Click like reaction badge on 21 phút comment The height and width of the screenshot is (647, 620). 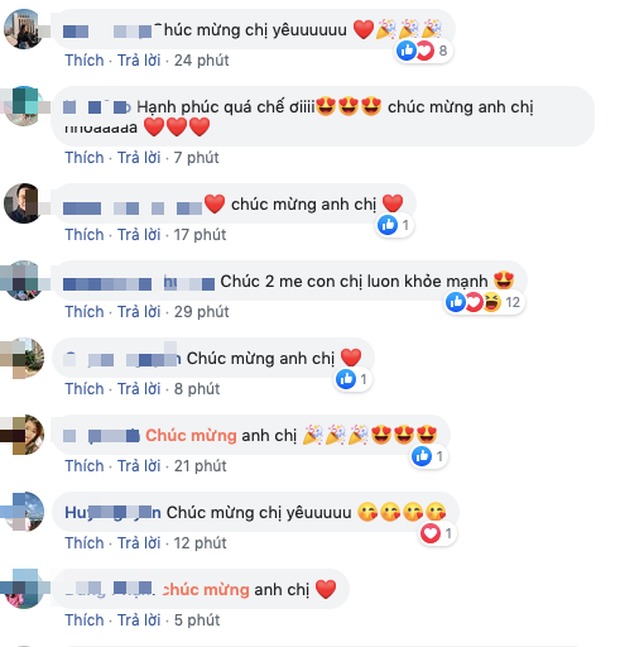click(x=422, y=456)
